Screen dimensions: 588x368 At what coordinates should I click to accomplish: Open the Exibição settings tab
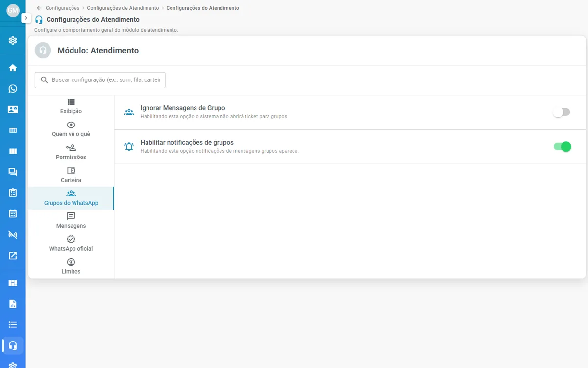point(71,106)
